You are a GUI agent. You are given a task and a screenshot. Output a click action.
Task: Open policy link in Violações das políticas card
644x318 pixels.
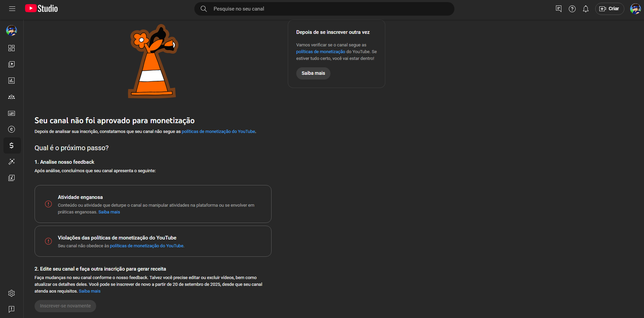coord(147,246)
